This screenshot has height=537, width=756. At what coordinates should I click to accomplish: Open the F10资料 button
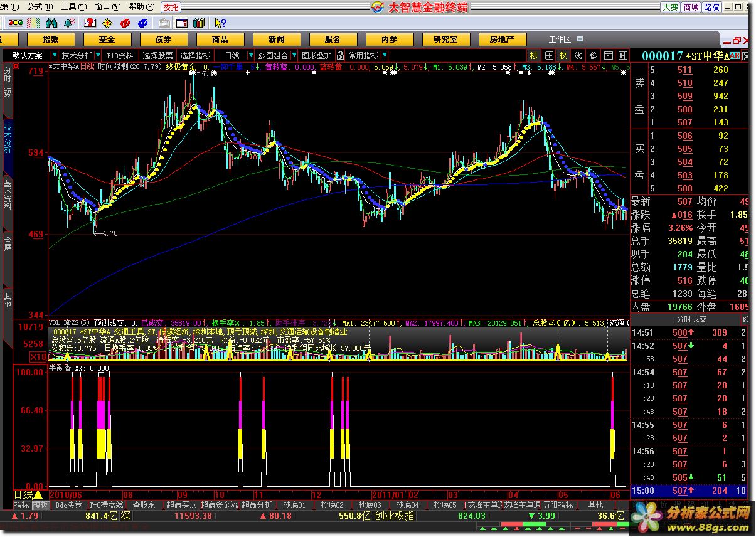pos(120,55)
